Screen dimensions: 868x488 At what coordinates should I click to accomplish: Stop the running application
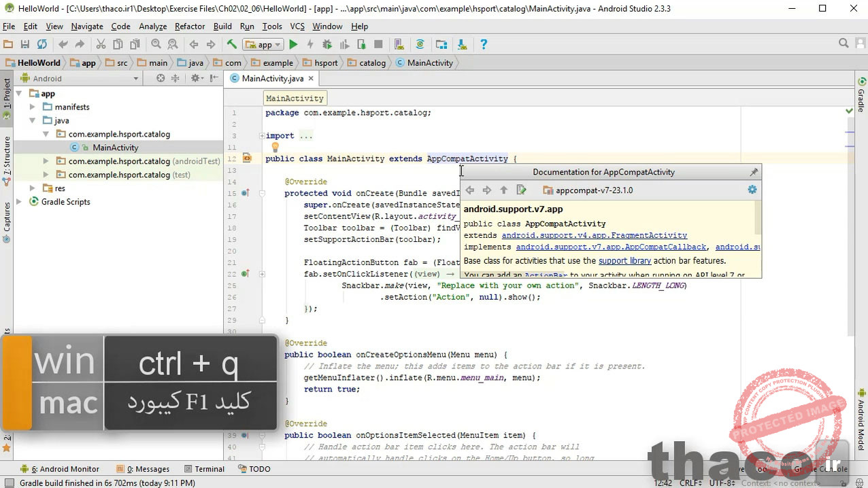coord(378,44)
